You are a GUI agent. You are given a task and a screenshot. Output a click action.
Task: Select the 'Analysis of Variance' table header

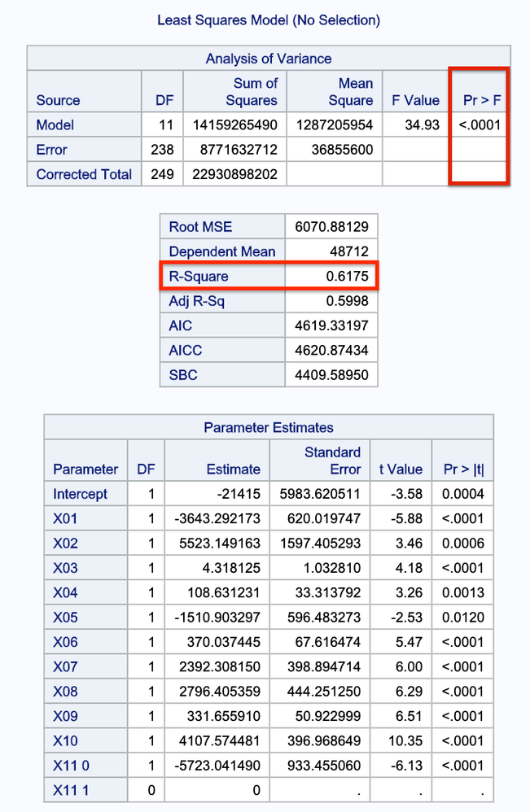click(x=268, y=59)
